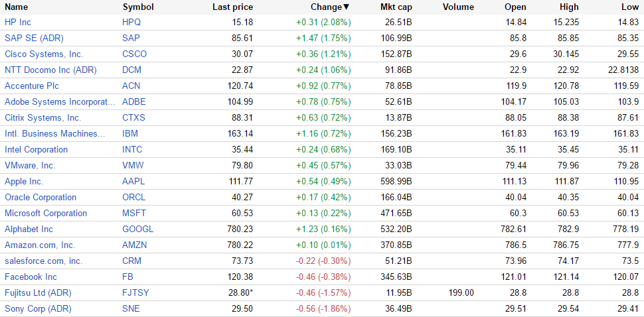
Task: Open Cisco Systems, Inc. link
Action: (44, 54)
